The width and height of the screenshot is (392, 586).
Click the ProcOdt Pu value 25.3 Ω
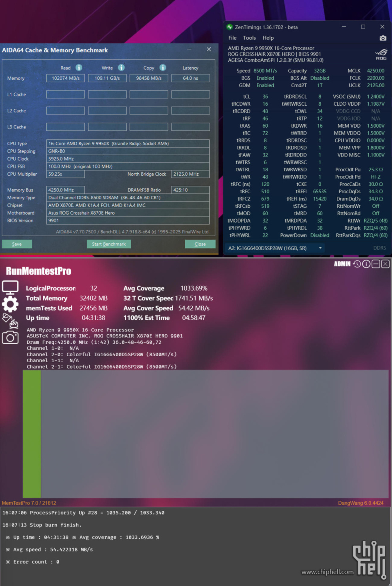(x=376, y=170)
